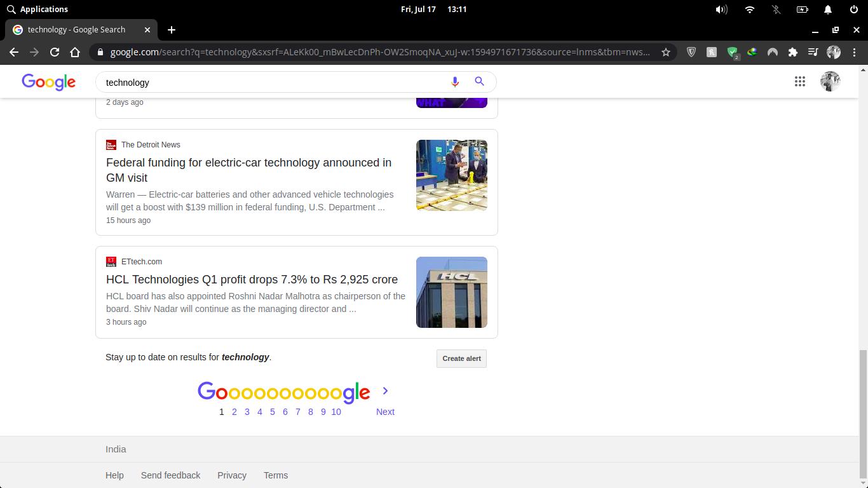
Task: Go to results page 8
Action: 311,412
